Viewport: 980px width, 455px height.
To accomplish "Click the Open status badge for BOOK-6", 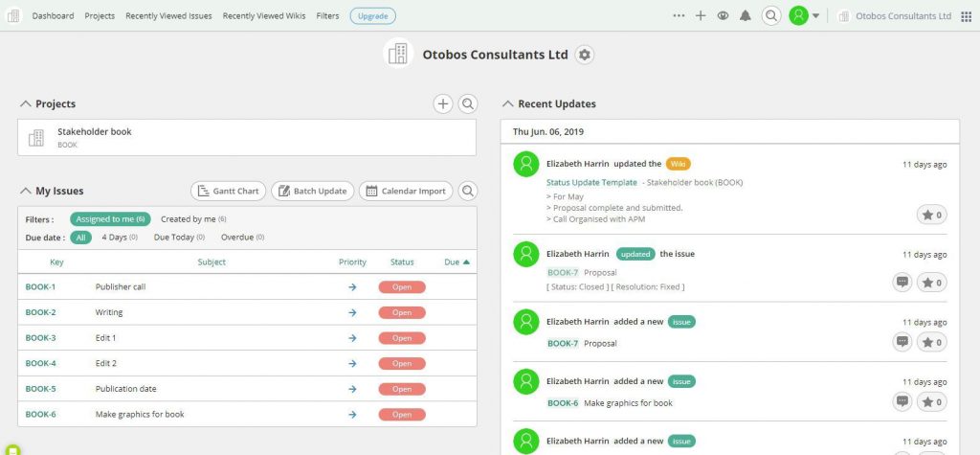I will [402, 415].
